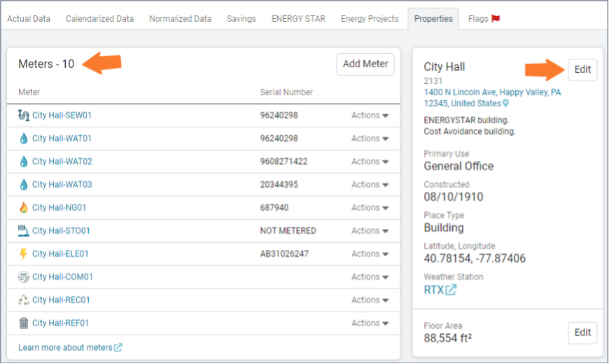
Task: Click the trash can icon for City Hall-REF01
Action: tap(24, 323)
